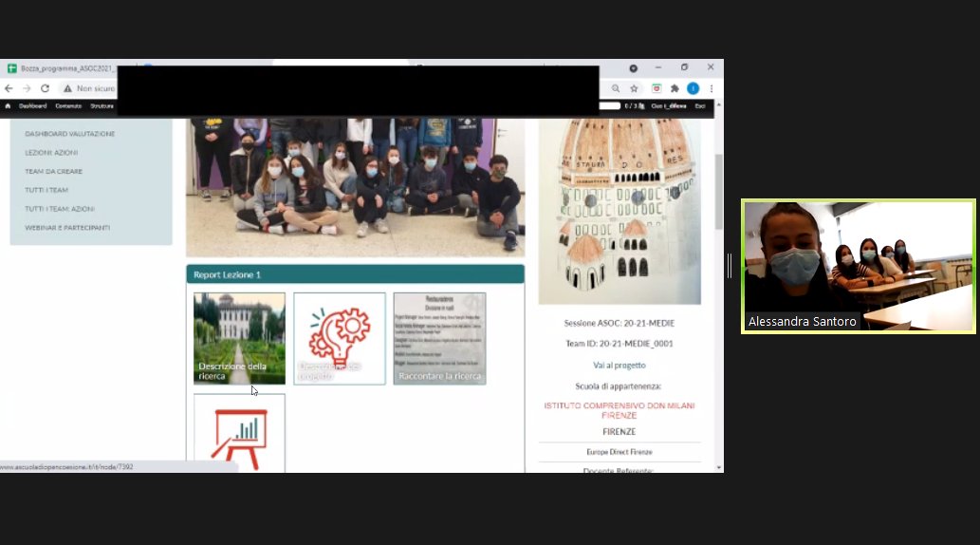The image size is (980, 545).
Task: Click the circular dropdown icon in the tab strip
Action: click(x=633, y=68)
